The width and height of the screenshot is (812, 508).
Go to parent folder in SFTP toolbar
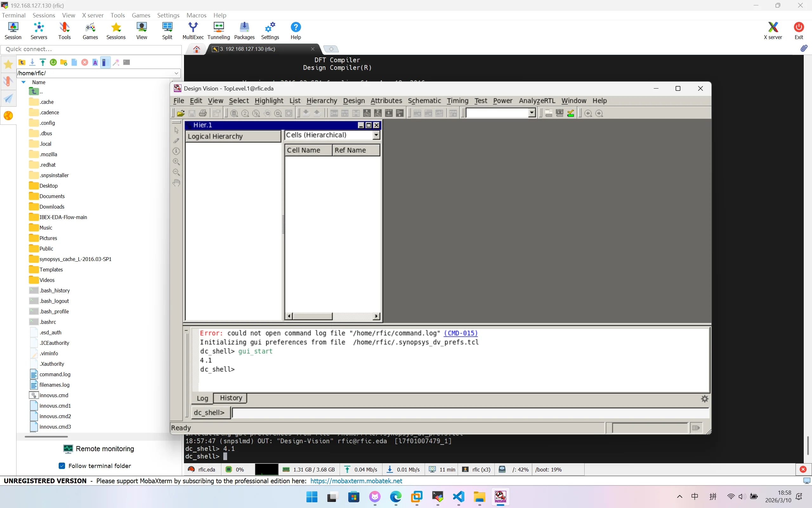22,62
